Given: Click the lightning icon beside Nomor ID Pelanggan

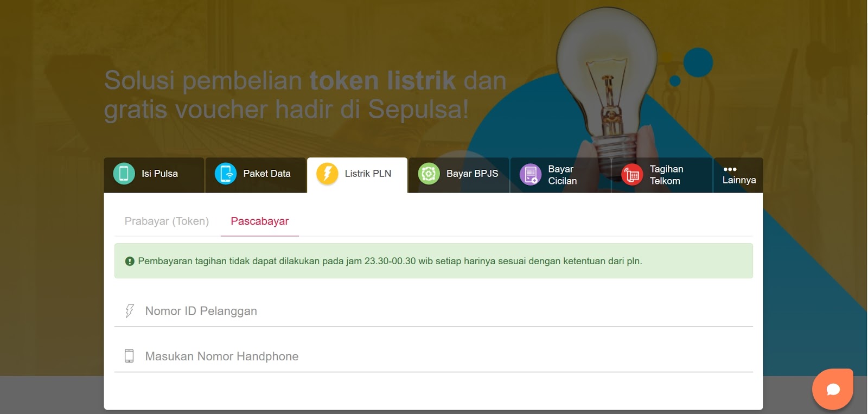Looking at the screenshot, I should (129, 311).
